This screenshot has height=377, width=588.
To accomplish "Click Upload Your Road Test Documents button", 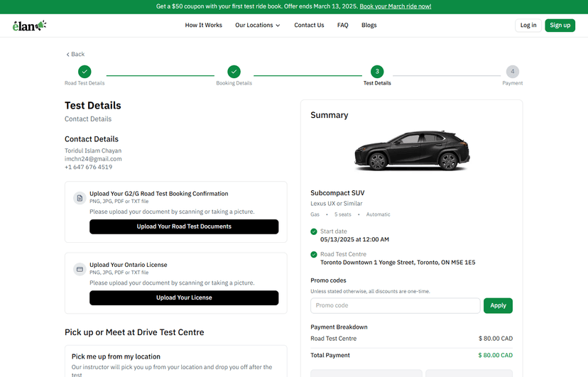I will [184, 226].
